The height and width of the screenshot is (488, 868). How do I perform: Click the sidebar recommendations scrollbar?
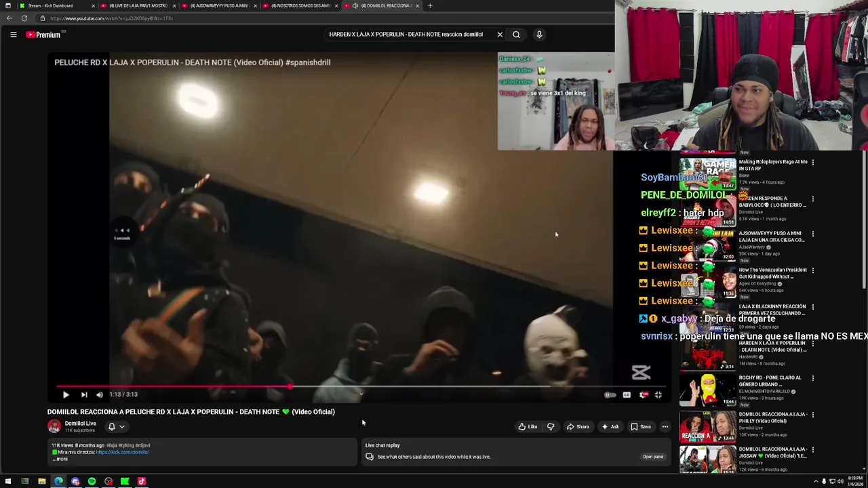864,218
